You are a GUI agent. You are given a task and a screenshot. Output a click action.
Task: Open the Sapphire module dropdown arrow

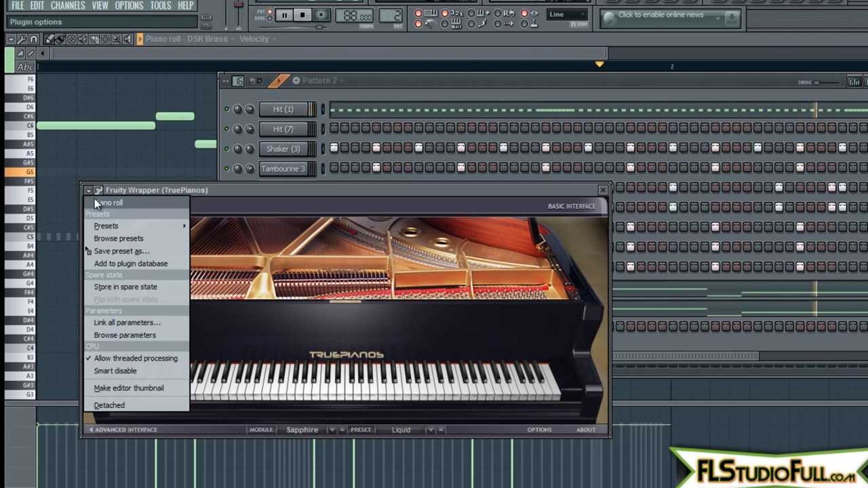coord(332,430)
